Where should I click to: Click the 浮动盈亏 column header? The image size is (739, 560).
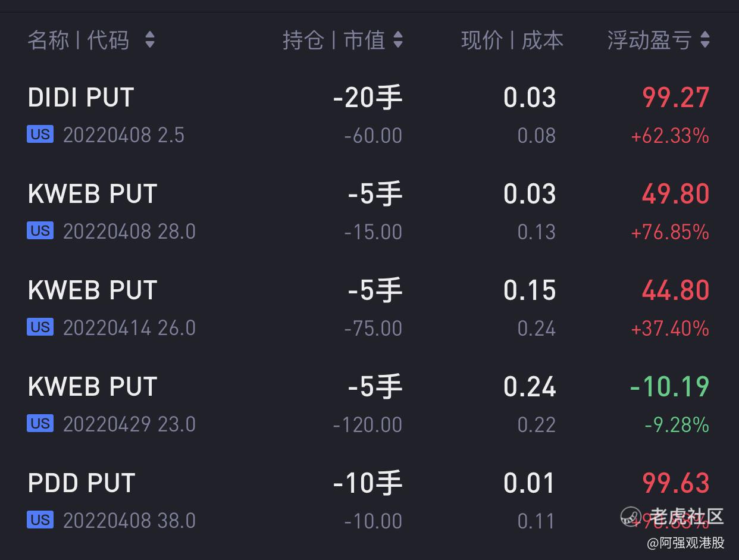pos(650,40)
